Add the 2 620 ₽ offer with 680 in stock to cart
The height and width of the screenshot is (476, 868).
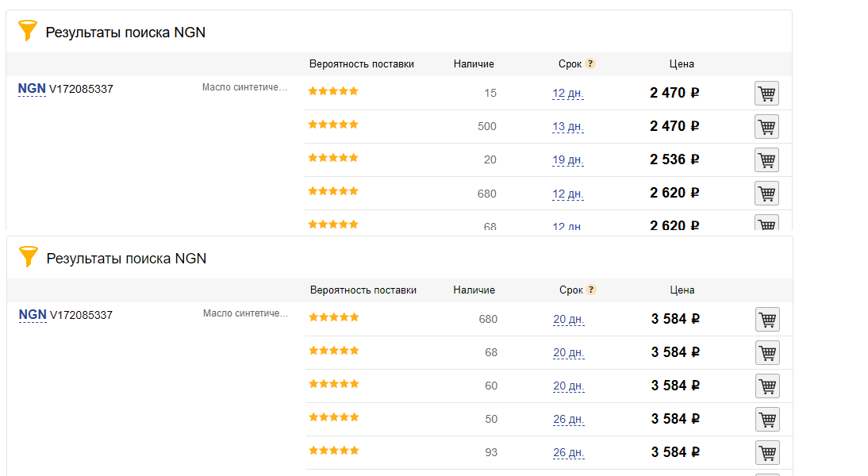[766, 193]
